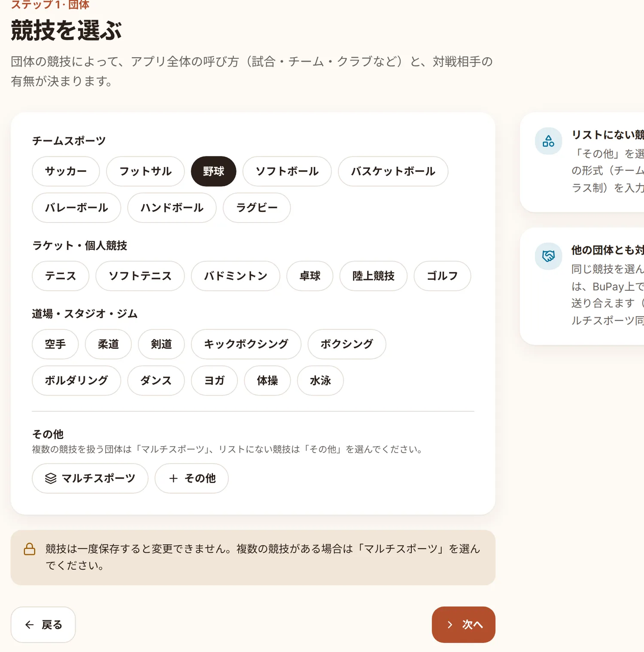Select テニス under racket sports
The height and width of the screenshot is (652, 644).
point(61,276)
